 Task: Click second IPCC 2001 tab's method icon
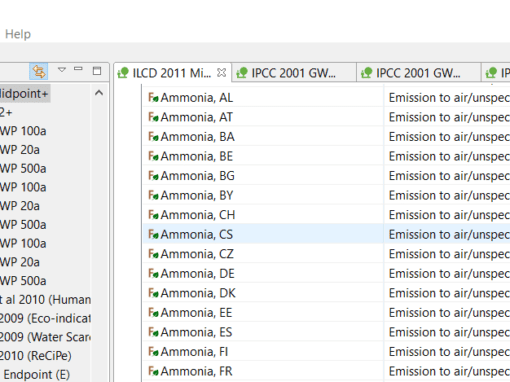(x=366, y=72)
